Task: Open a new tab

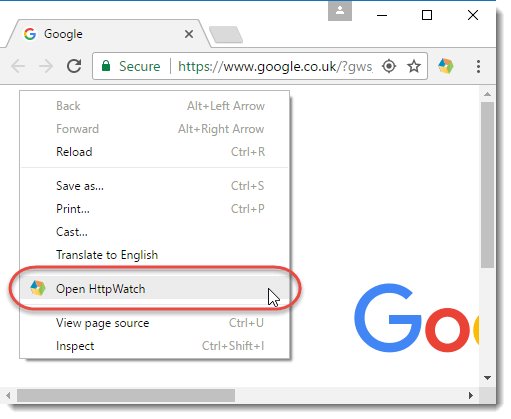Action: (x=226, y=34)
